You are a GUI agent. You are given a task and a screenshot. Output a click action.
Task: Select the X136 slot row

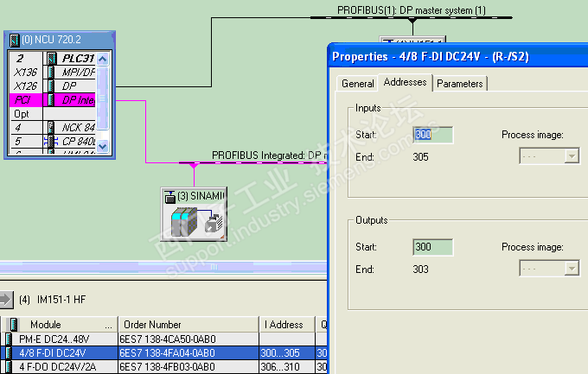tap(52, 72)
